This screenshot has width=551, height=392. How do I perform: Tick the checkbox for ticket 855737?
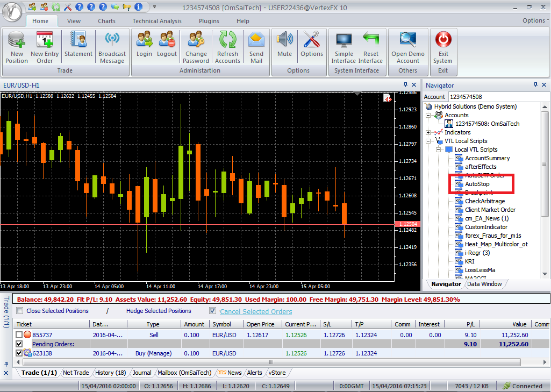19,335
